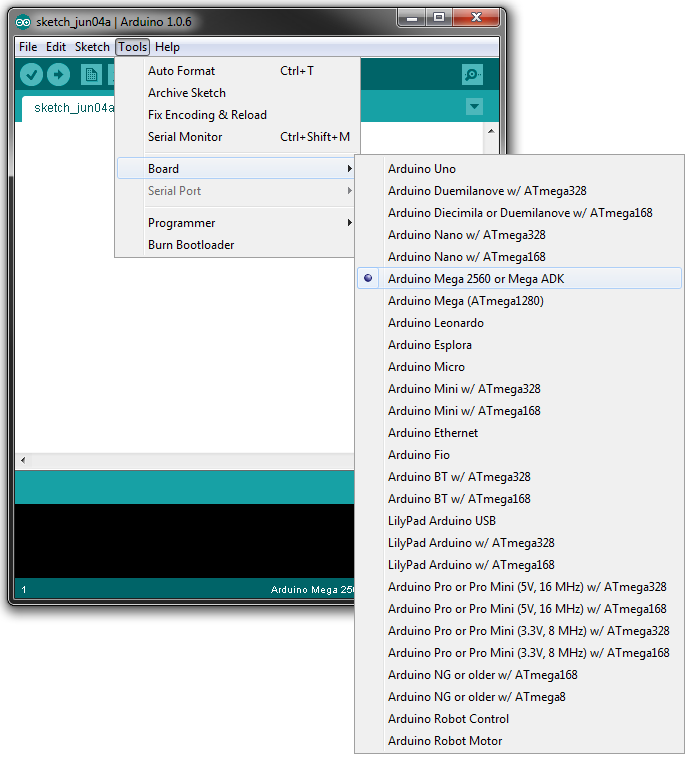Viewport: 693px width, 762px height.
Task: Open Serial Monitor menu entry
Action: 237,137
